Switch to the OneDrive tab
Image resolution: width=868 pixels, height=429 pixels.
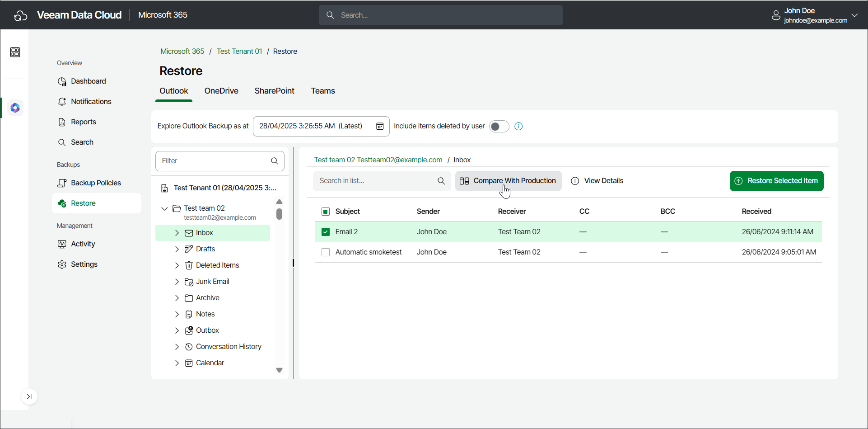[221, 91]
